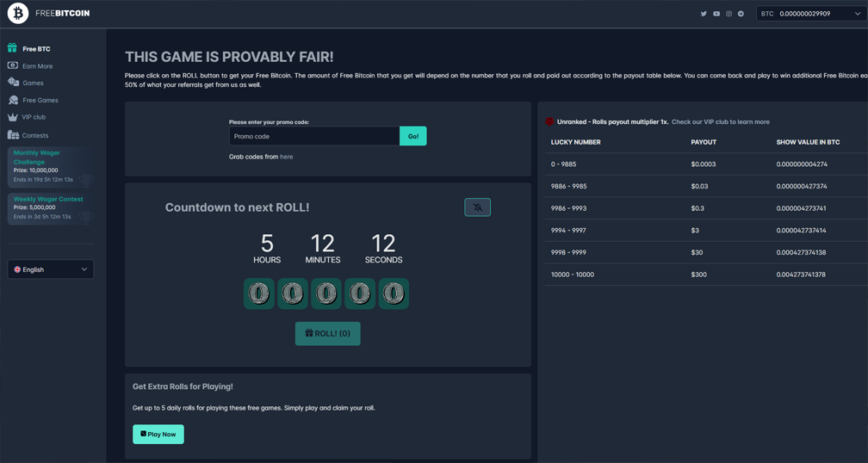Expand the English language dropdown
This screenshot has height=463, width=868.
(x=51, y=269)
